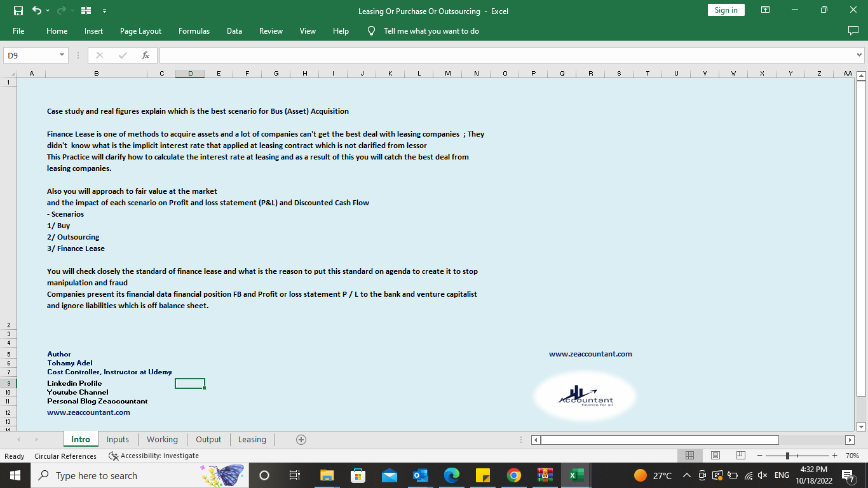
Task: Open Customize Quick Access Toolbar dropdown
Action: tap(104, 11)
